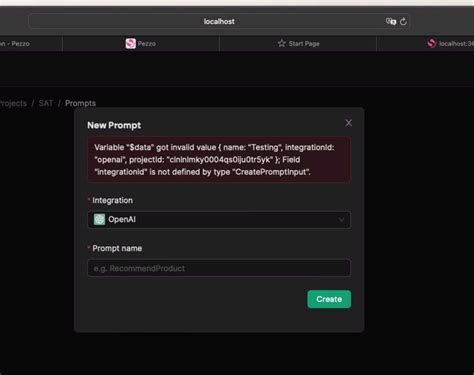Open the Integration dropdown showing OpenAI
474x375 pixels.
(219, 220)
